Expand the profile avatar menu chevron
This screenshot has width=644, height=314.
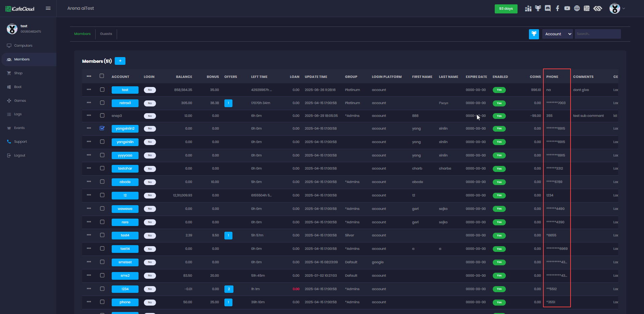tap(624, 8)
